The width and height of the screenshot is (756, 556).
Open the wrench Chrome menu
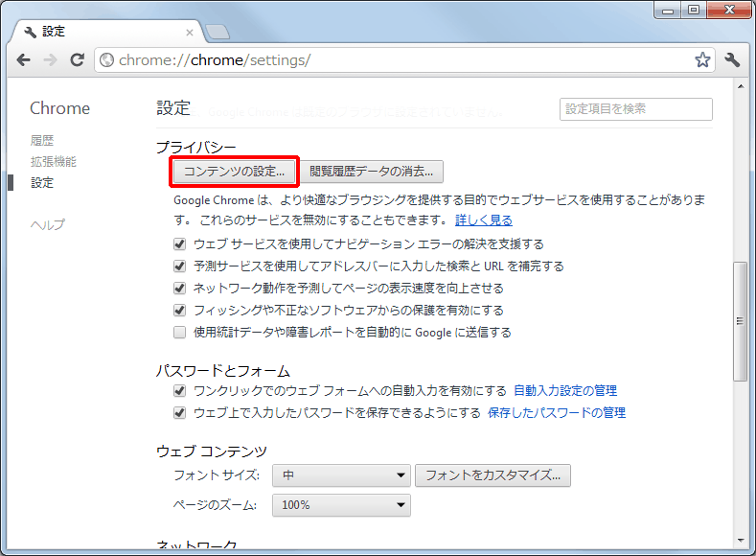[732, 60]
